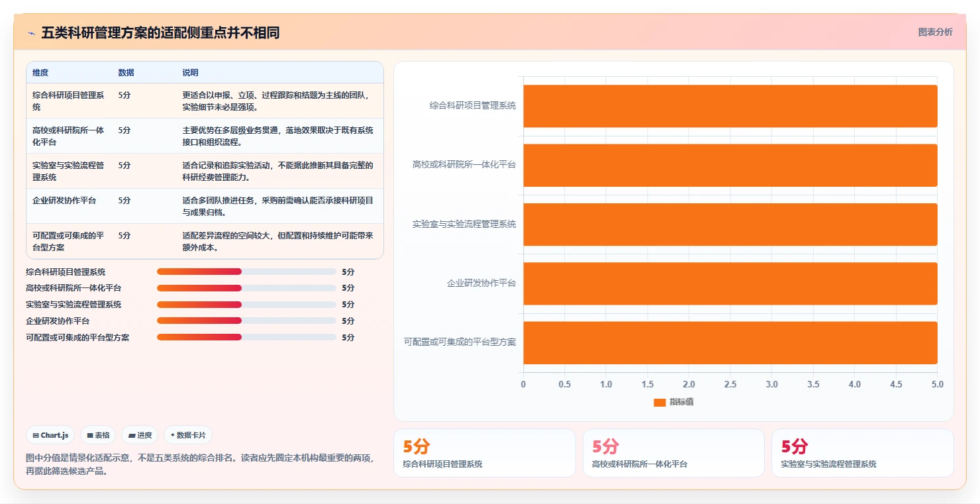The height and width of the screenshot is (504, 980).
Task: Click the 指标值 legend text
Action: (x=681, y=402)
